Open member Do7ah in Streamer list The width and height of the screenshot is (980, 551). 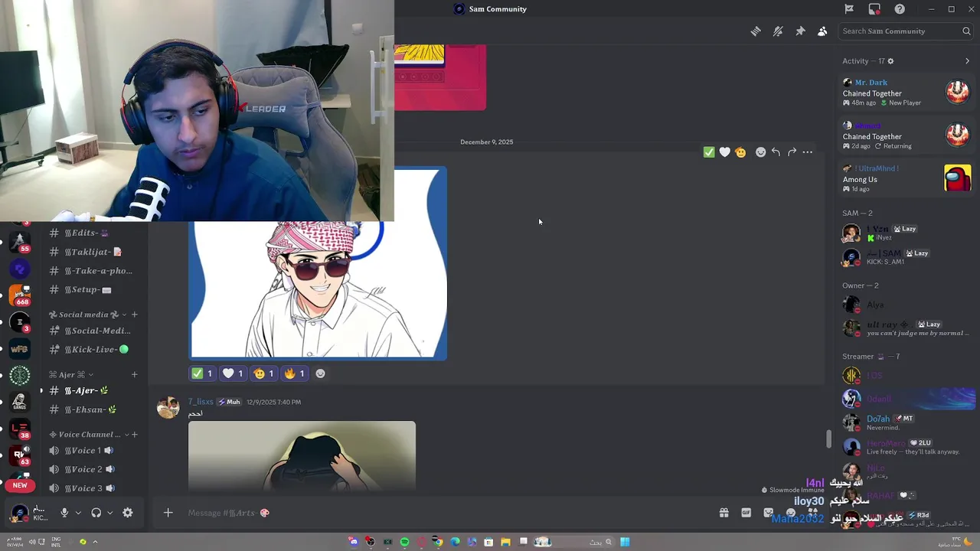(x=906, y=422)
